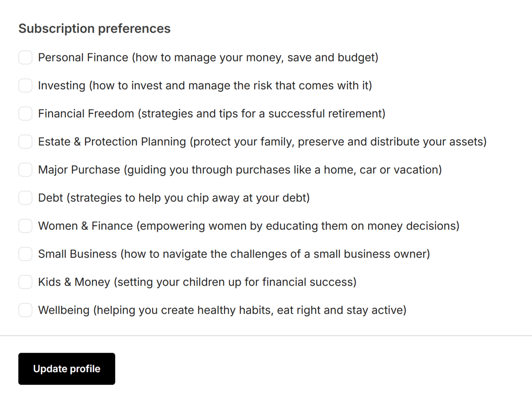
Task: Check the Personal Finance checkbox
Action: pos(25,58)
